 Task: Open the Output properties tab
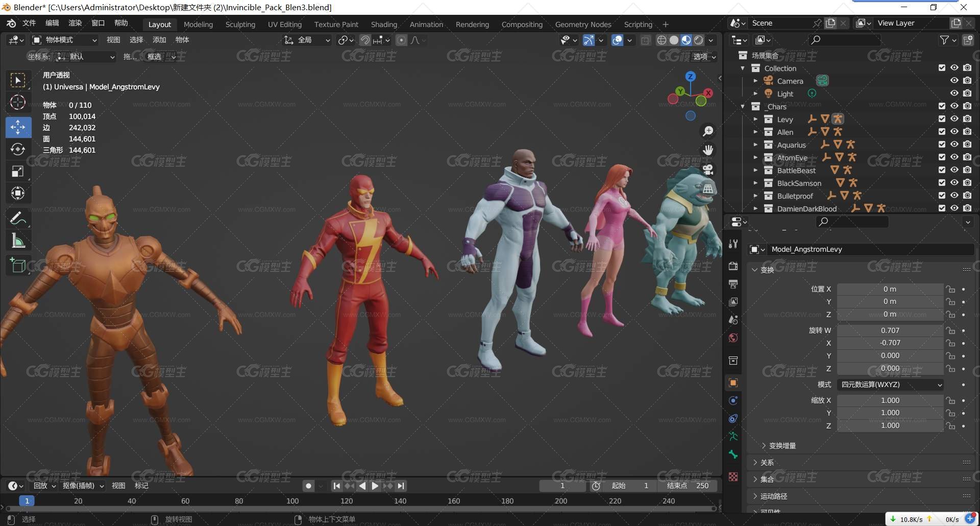coord(733,284)
